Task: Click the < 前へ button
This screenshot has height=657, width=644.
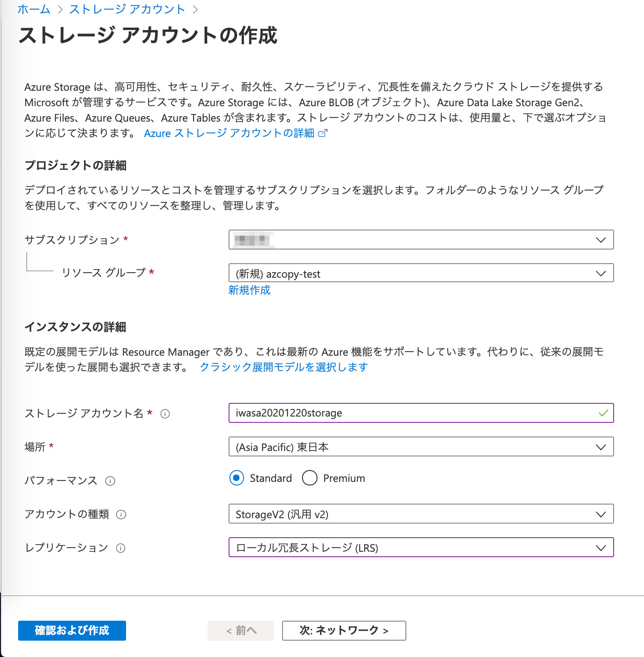Action: click(241, 631)
